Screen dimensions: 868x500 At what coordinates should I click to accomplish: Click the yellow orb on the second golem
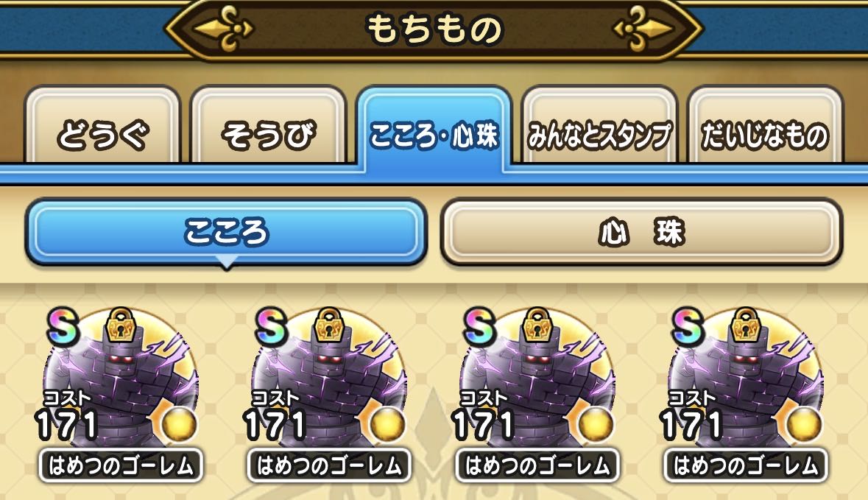click(388, 425)
